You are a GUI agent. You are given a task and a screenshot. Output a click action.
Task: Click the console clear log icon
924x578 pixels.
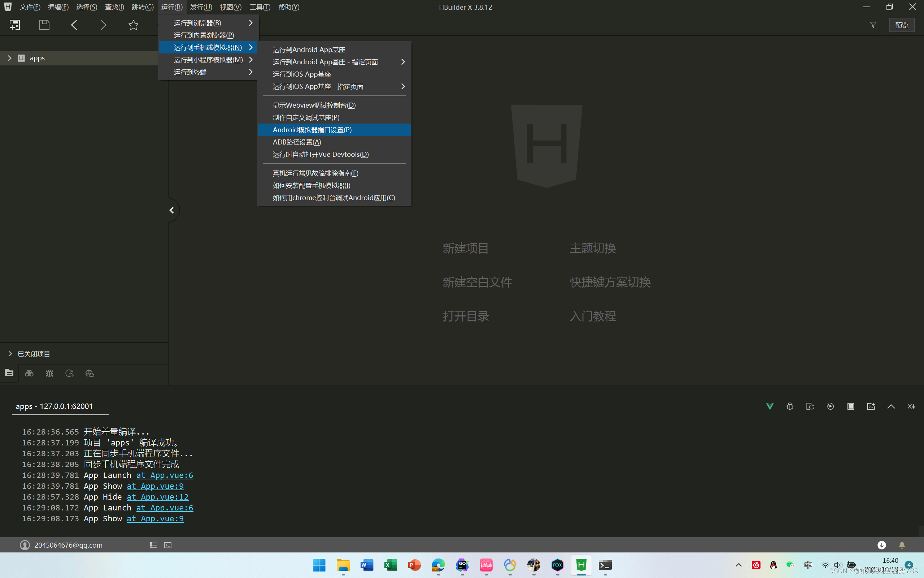[871, 406]
